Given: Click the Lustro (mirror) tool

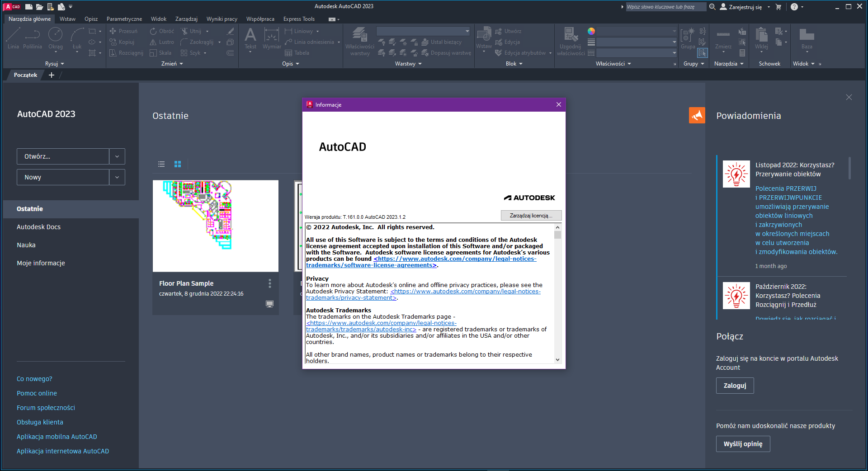Looking at the screenshot, I should [162, 42].
